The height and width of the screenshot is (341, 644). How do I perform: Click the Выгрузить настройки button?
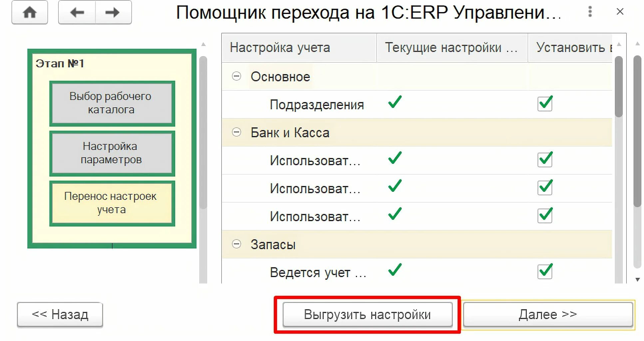(x=367, y=314)
